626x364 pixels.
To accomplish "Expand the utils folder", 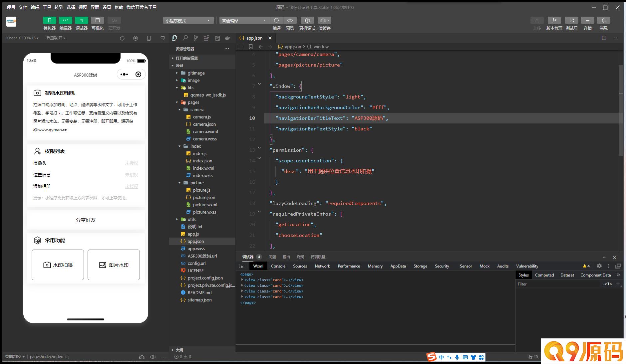I will [177, 219].
